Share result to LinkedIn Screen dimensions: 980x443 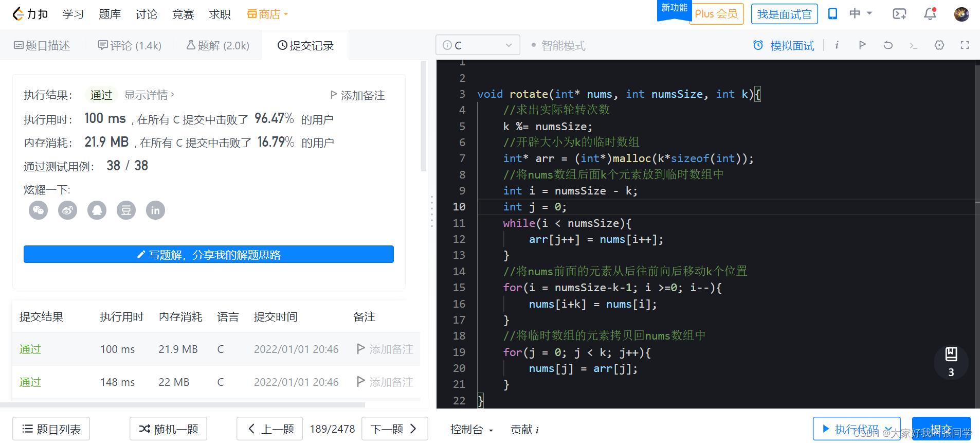click(x=155, y=210)
